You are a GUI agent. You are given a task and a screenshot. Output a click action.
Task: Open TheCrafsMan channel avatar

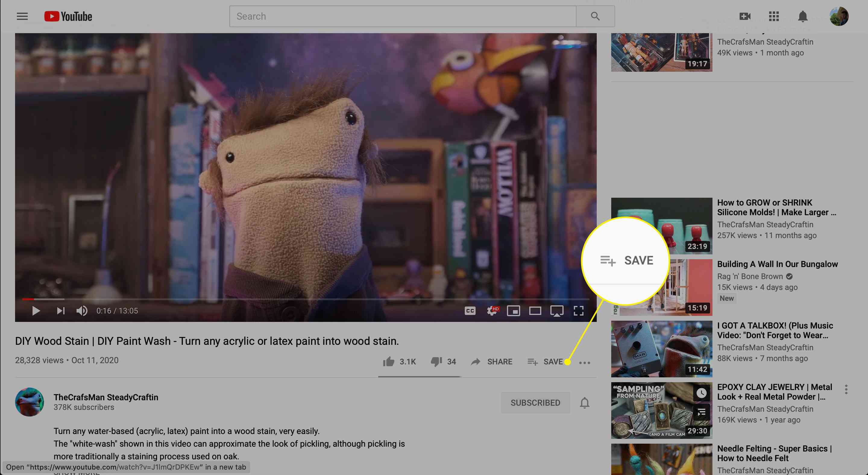(x=29, y=402)
